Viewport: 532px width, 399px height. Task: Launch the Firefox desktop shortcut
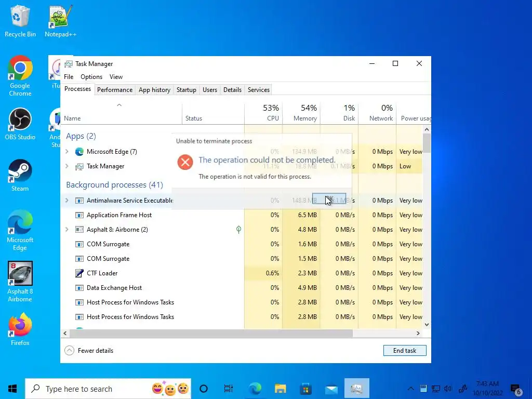click(20, 329)
